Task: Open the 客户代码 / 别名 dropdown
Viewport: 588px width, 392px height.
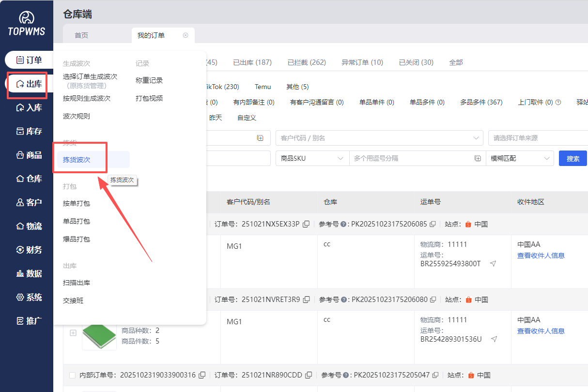Action: (x=379, y=138)
